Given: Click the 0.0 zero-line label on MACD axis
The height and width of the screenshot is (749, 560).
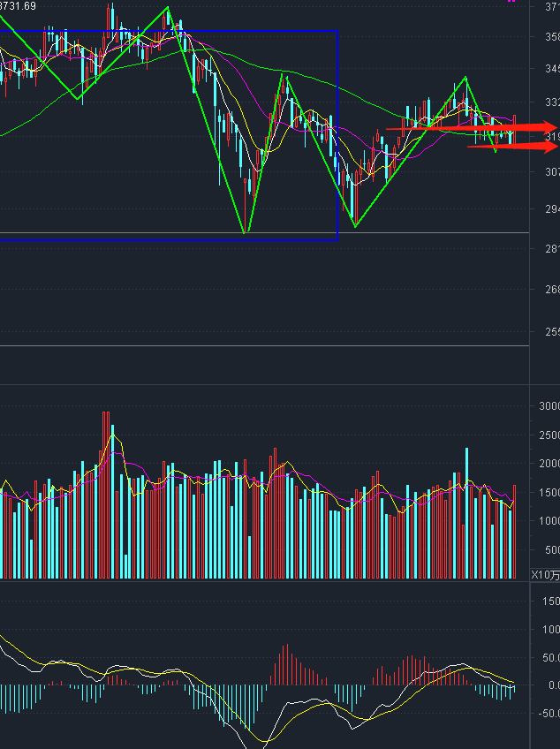Looking at the screenshot, I should pyautogui.click(x=554, y=685).
